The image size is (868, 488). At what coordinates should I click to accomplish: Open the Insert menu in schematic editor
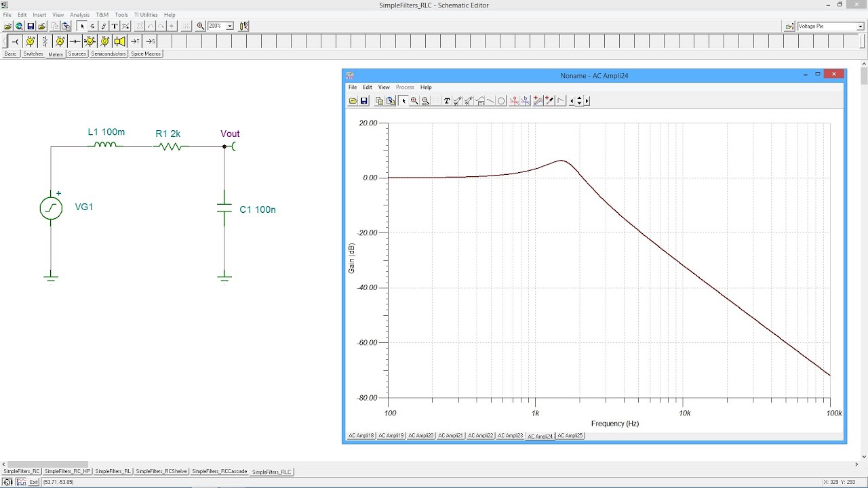coord(39,15)
